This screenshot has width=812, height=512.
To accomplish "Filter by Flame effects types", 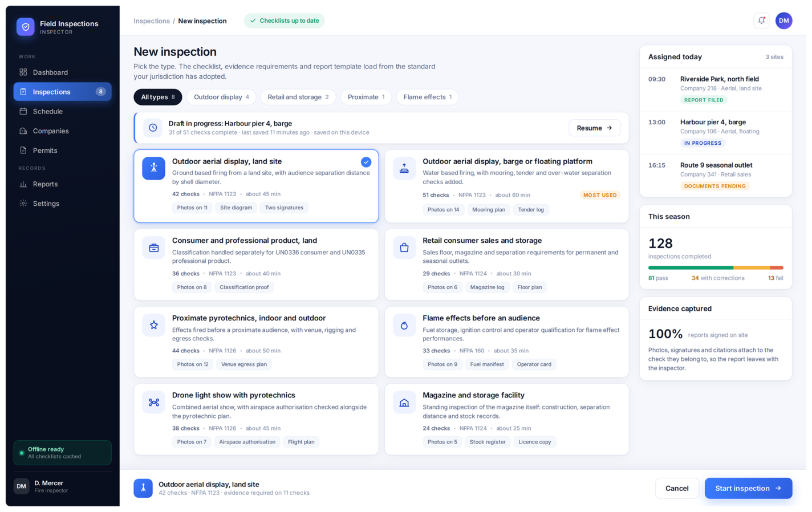I will (x=428, y=97).
